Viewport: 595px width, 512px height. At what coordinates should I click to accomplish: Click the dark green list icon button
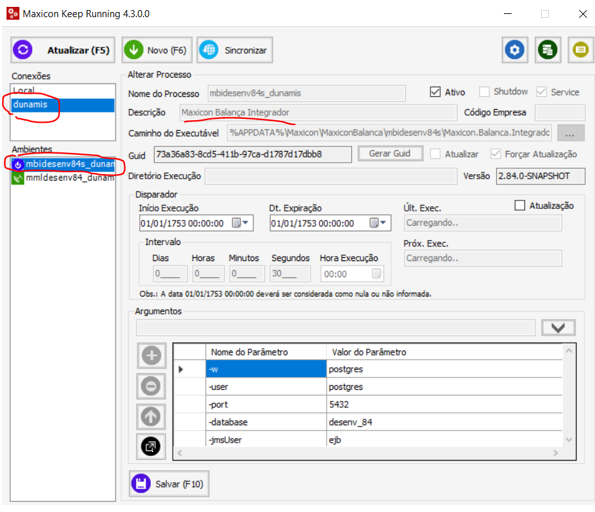pos(548,50)
